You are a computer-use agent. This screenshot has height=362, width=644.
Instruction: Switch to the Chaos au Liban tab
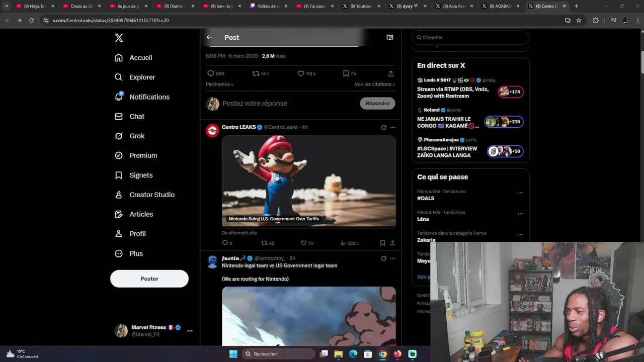coord(81,6)
